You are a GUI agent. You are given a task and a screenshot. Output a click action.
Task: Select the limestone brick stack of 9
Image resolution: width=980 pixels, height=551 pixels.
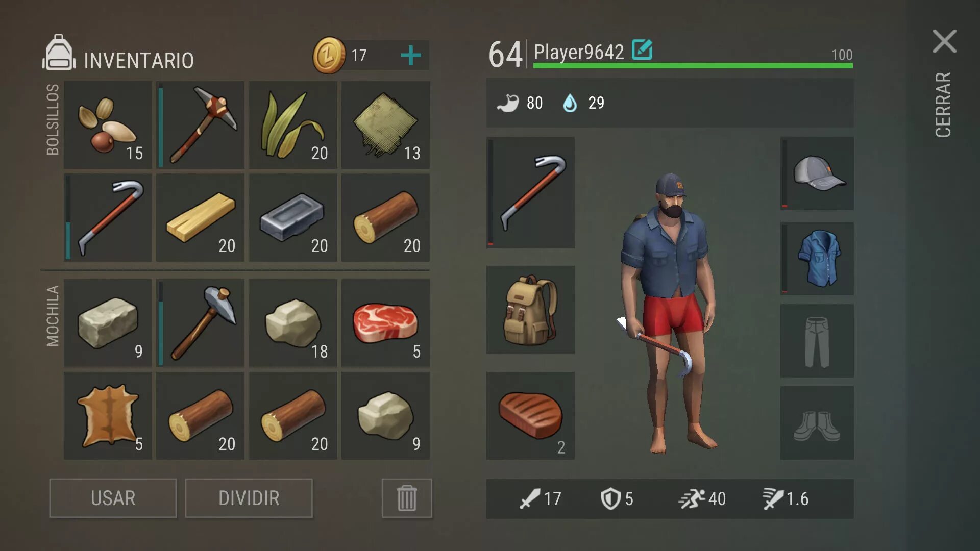coord(108,323)
